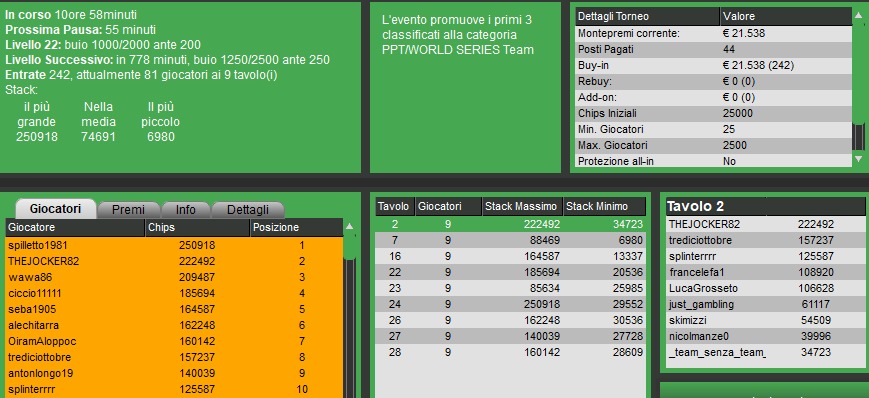Select table 7 row in table list
The image size is (869, 398).
pos(510,240)
